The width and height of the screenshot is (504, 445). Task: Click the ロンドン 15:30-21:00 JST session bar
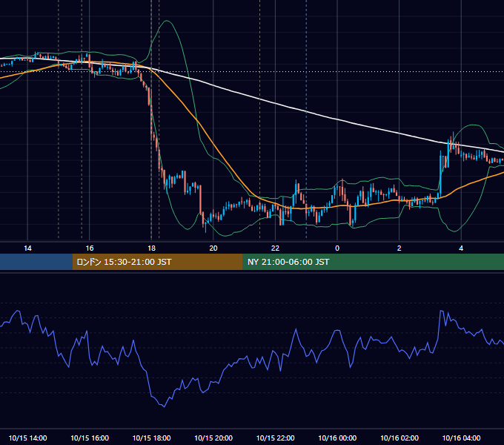(x=157, y=262)
